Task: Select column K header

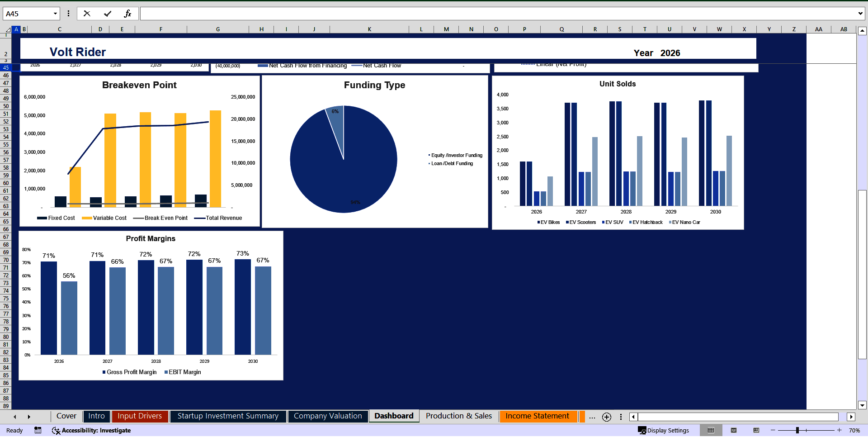Action: (369, 29)
